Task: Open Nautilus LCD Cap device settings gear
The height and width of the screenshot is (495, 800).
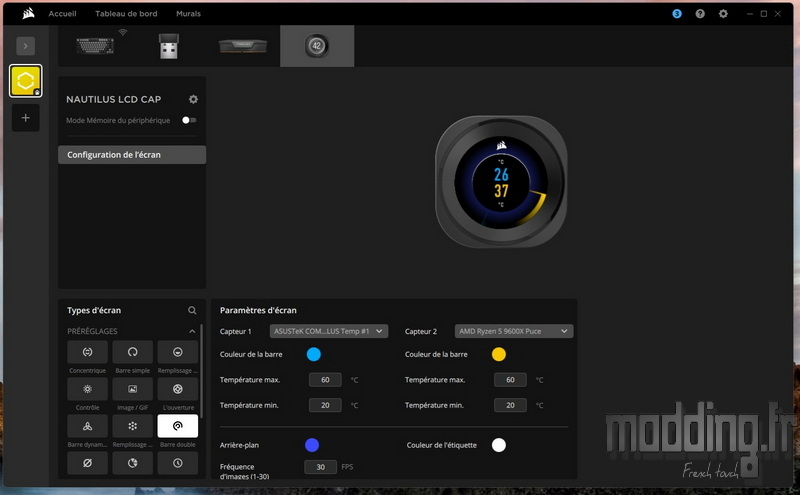Action: point(193,99)
